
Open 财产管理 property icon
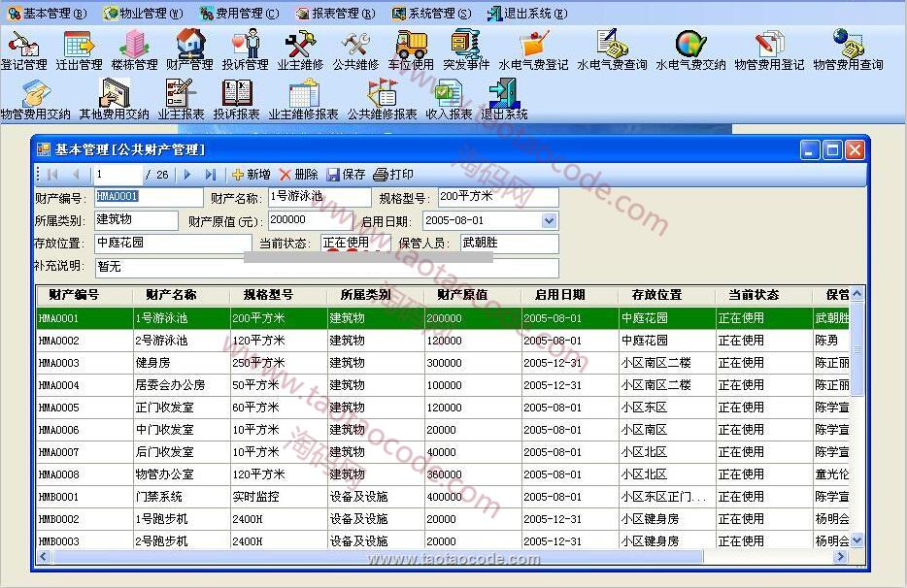tap(189, 46)
